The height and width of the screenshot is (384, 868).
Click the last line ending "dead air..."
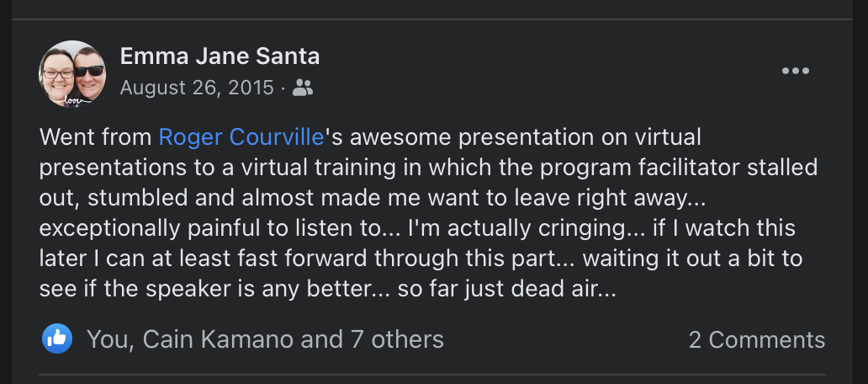[x=327, y=289]
